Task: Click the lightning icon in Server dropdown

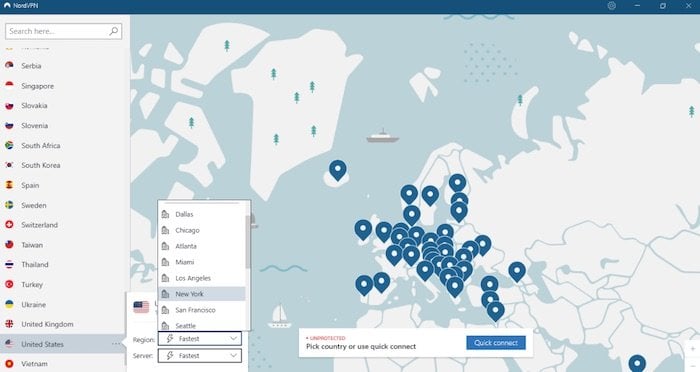Action: point(170,355)
